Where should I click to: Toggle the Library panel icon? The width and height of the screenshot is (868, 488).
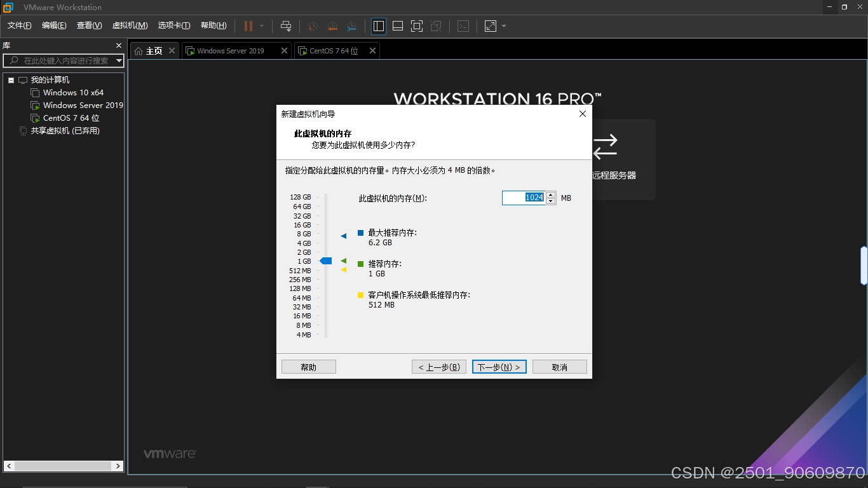[x=378, y=26]
